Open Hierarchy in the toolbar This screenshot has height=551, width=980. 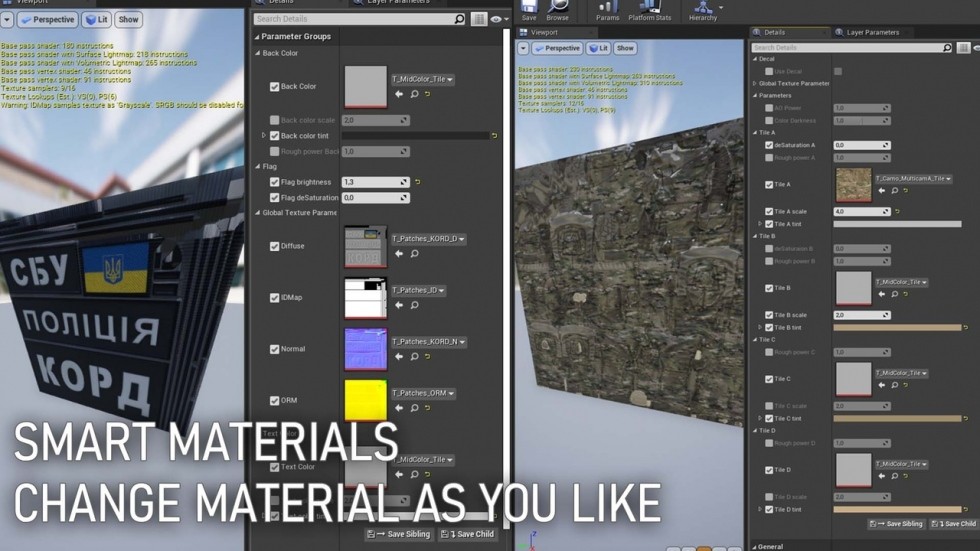(x=703, y=11)
